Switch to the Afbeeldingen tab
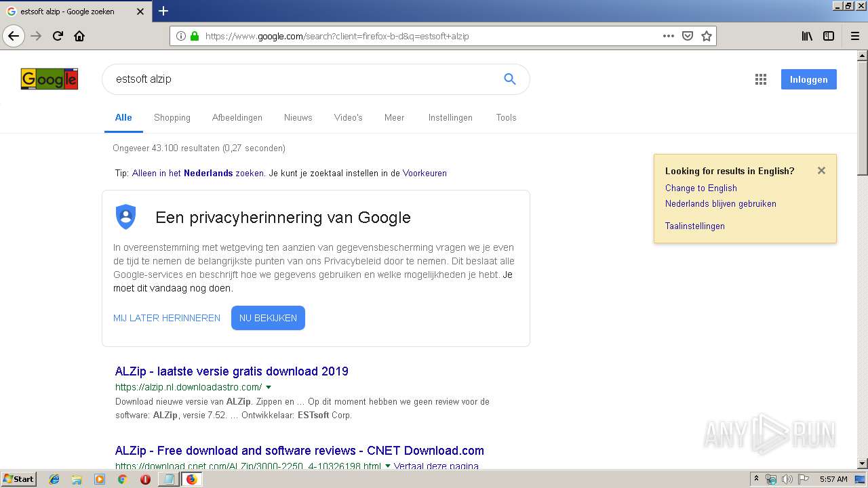The height and width of the screenshot is (488, 868). click(237, 117)
